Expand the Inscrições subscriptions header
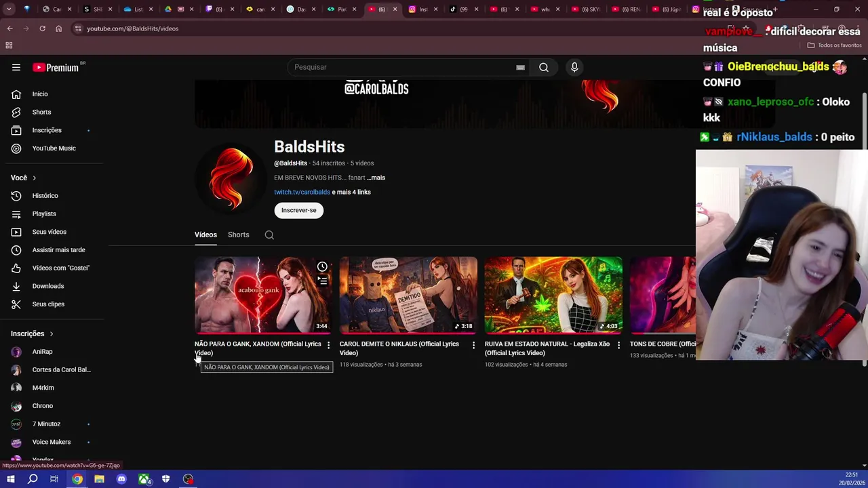 click(x=32, y=333)
